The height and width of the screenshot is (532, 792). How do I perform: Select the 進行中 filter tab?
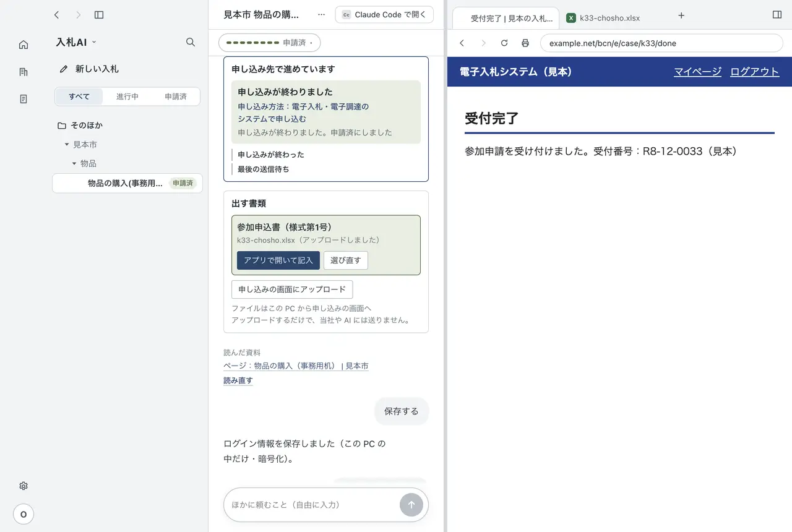[127, 97]
